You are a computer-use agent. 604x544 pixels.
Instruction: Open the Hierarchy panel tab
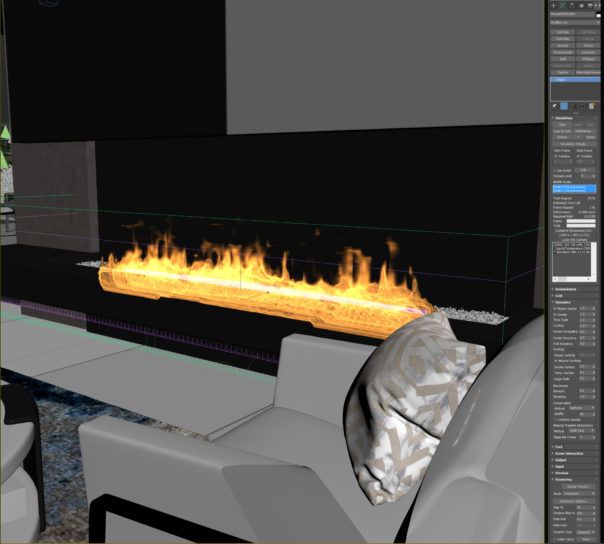[x=572, y=6]
